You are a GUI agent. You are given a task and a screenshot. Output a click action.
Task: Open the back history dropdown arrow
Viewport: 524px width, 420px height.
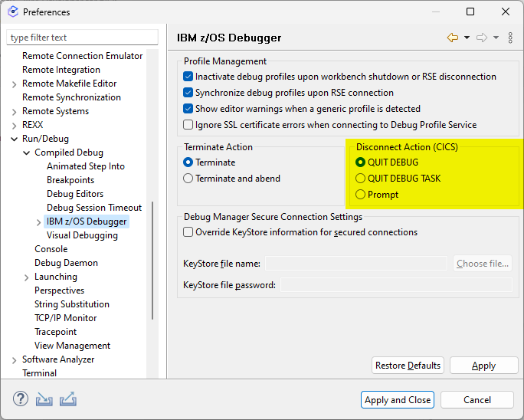(467, 38)
